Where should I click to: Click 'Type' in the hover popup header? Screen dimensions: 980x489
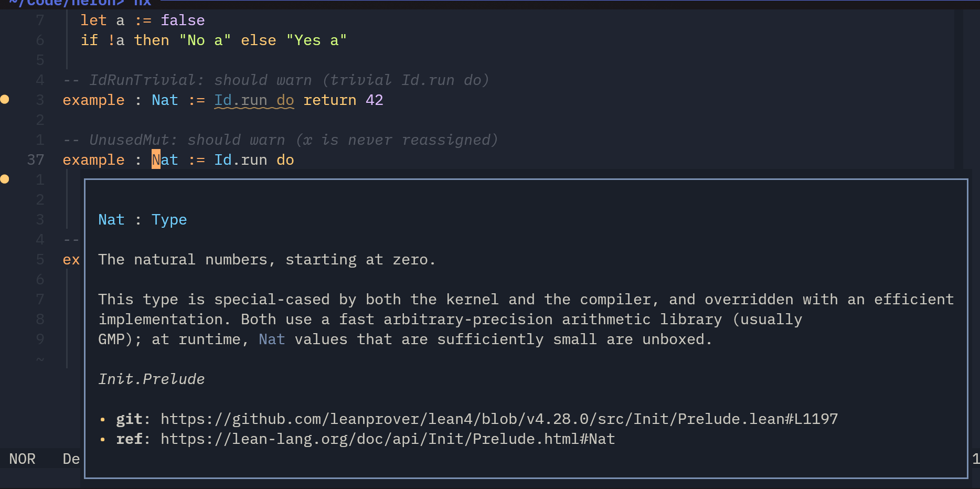pos(169,220)
